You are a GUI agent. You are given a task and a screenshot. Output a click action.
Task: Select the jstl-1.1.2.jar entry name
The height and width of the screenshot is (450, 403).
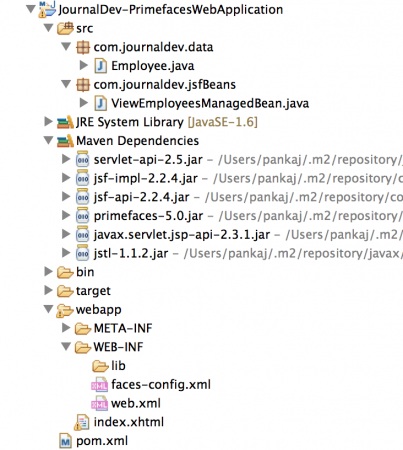131,254
